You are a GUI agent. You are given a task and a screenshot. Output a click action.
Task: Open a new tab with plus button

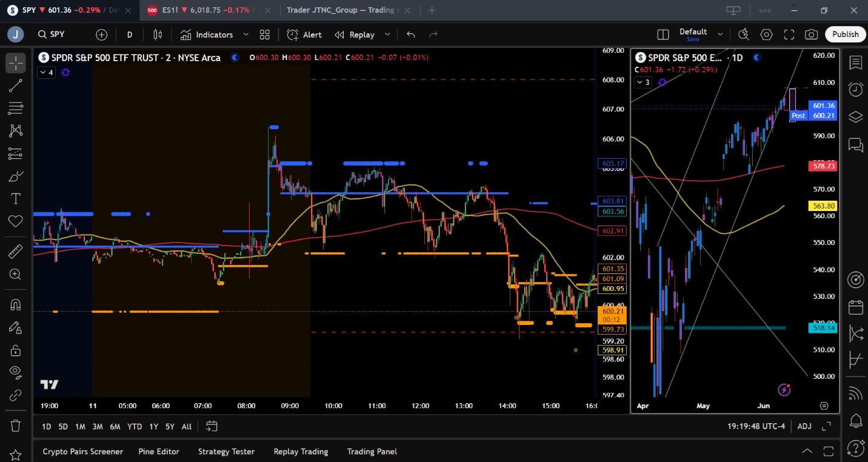pyautogui.click(x=432, y=10)
